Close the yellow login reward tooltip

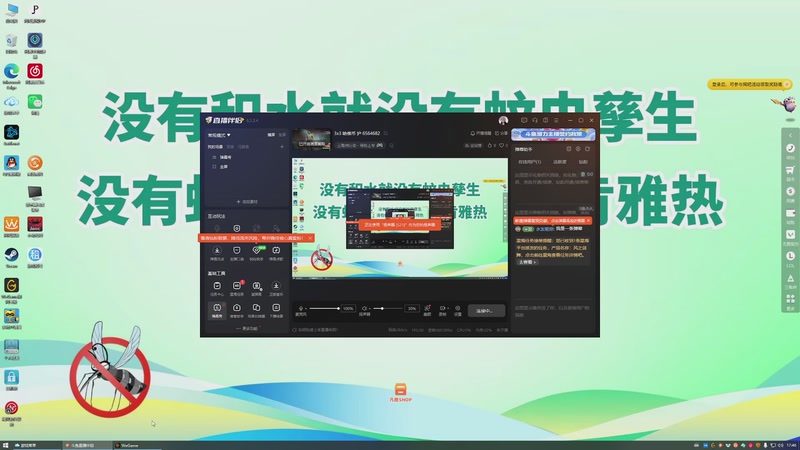(787, 84)
